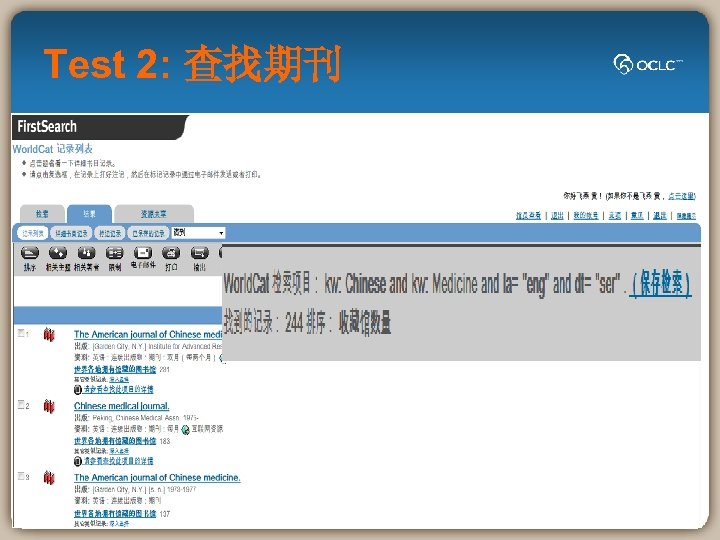Open the 相关主题 related subjects icon
Viewport: 720px width, 540px height.
pos(58,253)
